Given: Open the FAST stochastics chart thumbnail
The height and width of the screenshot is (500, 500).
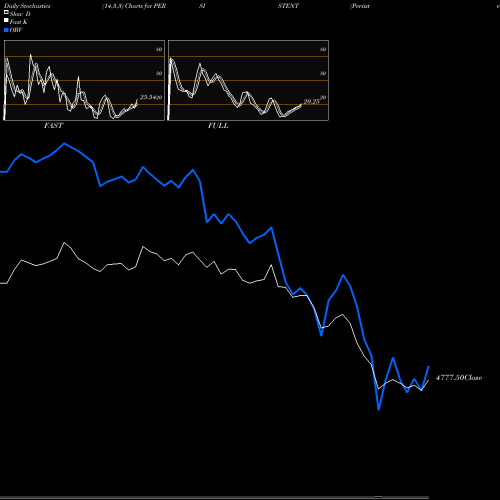Looking at the screenshot, I should 84,80.
